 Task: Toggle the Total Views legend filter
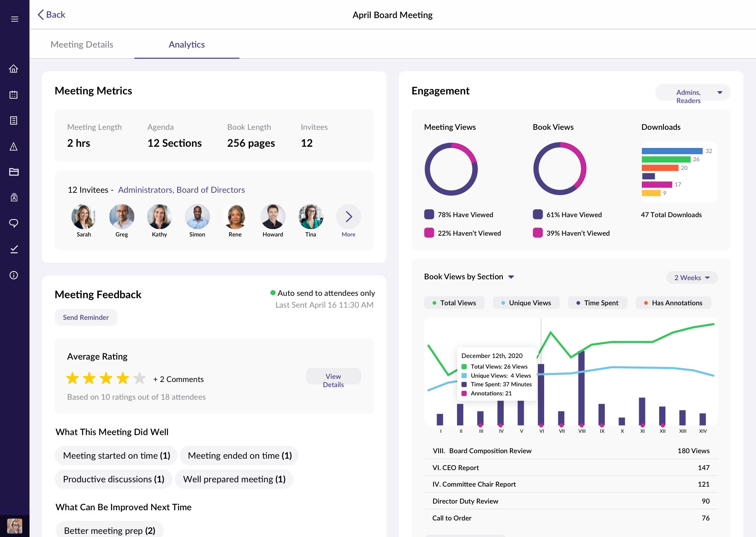(454, 303)
